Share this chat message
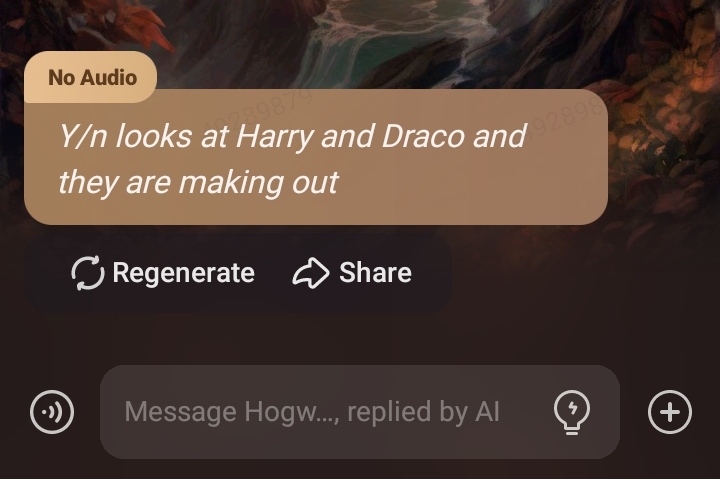Screen dimensions: 720x479 point(352,273)
